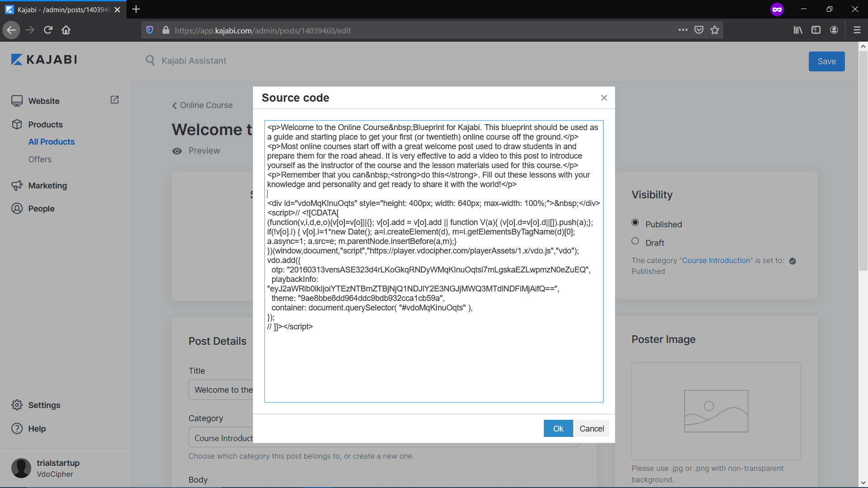868x488 pixels.
Task: Open Firefox account icon
Action: click(x=834, y=30)
